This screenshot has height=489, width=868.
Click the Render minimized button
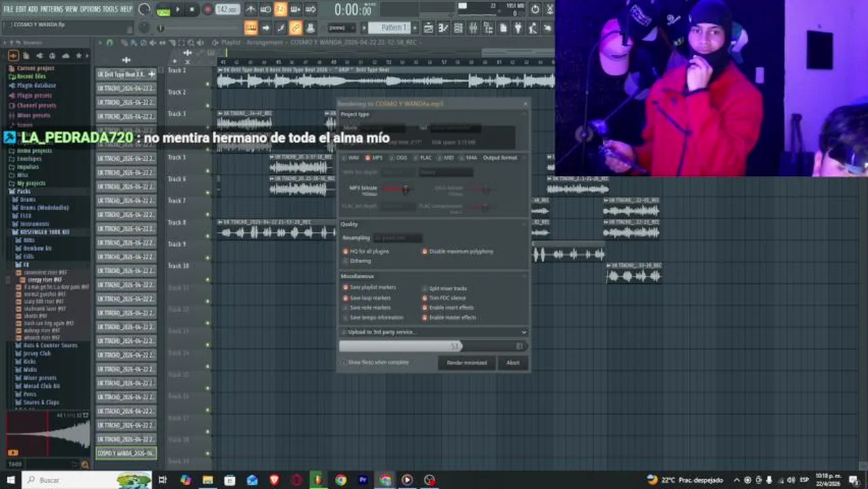pyautogui.click(x=467, y=363)
